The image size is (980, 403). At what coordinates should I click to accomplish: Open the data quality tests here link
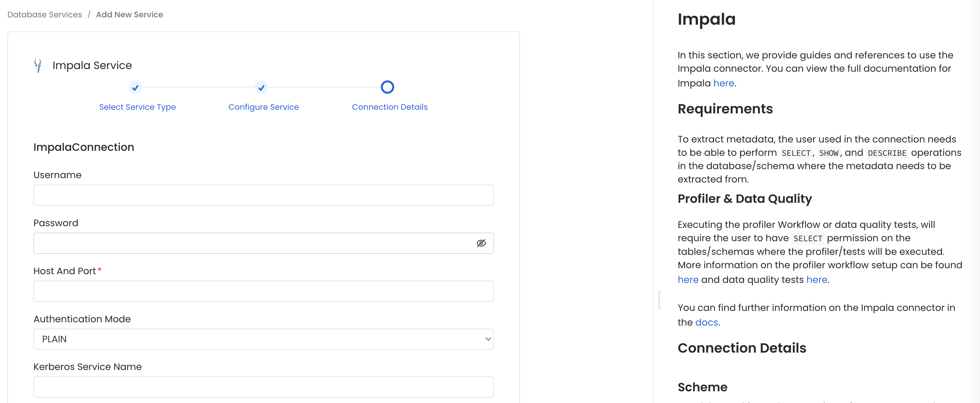(x=817, y=280)
